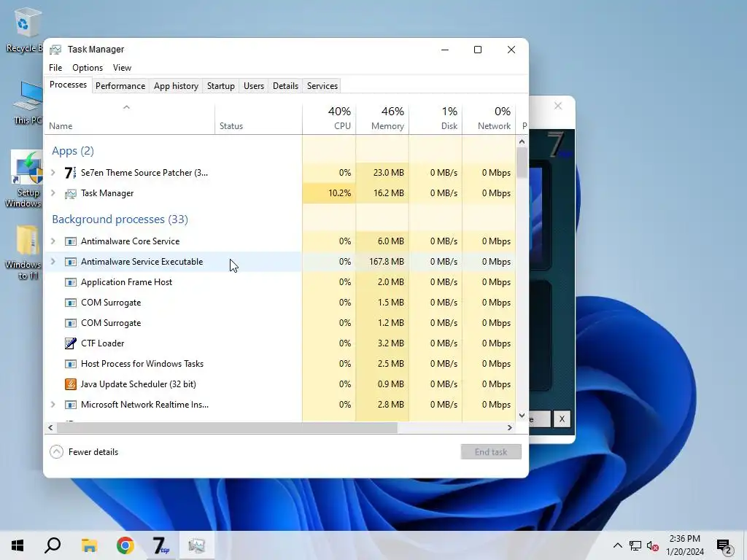Expand Antimalware Core Service row
Viewport: 747px width, 560px height.
pyautogui.click(x=53, y=241)
